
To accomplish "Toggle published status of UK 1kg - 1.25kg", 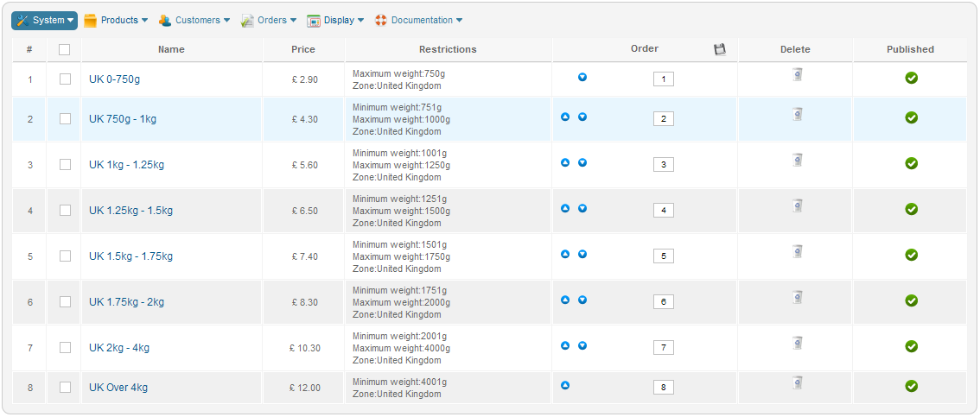I will coord(911,163).
